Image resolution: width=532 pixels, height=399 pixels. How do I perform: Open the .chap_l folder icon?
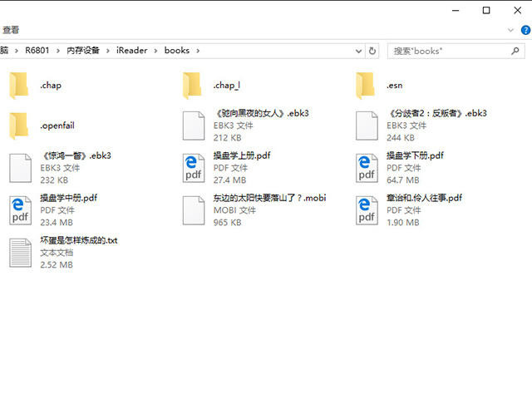click(x=192, y=86)
